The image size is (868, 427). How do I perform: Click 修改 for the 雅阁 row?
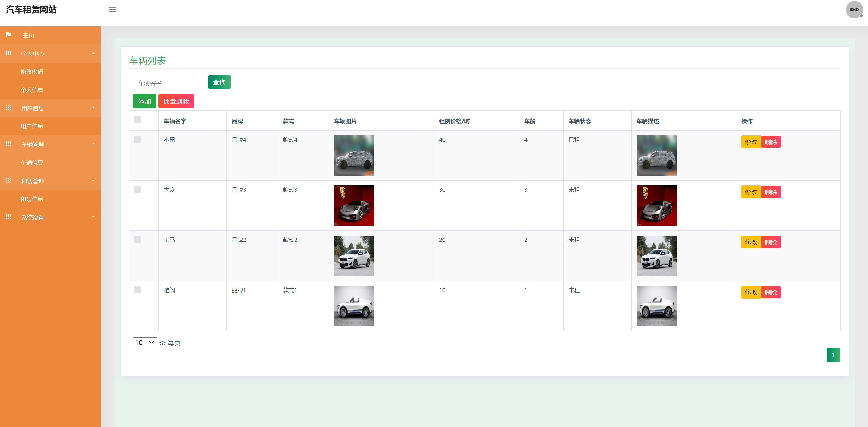point(751,292)
